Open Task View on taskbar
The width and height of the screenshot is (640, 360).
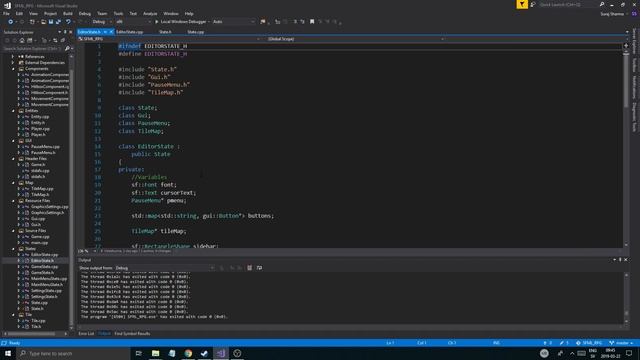(138, 353)
